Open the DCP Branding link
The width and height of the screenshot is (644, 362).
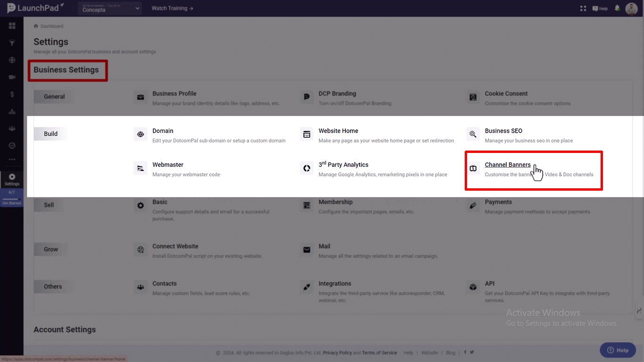337,93
